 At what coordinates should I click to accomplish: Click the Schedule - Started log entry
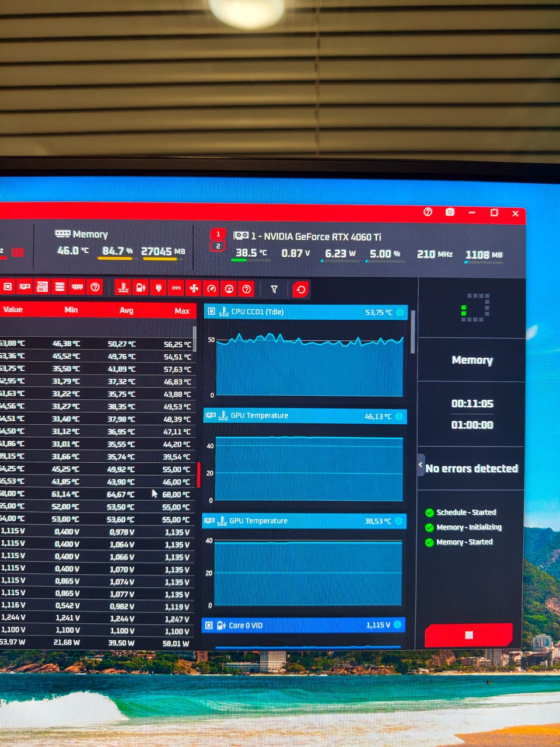(x=461, y=512)
